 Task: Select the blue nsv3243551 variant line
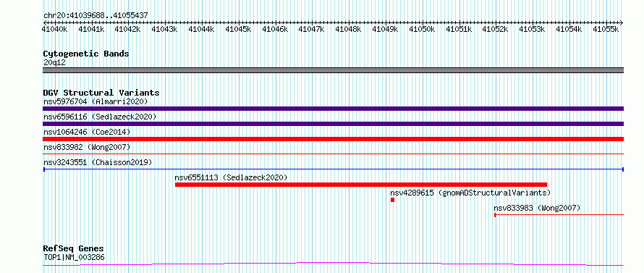coord(333,169)
